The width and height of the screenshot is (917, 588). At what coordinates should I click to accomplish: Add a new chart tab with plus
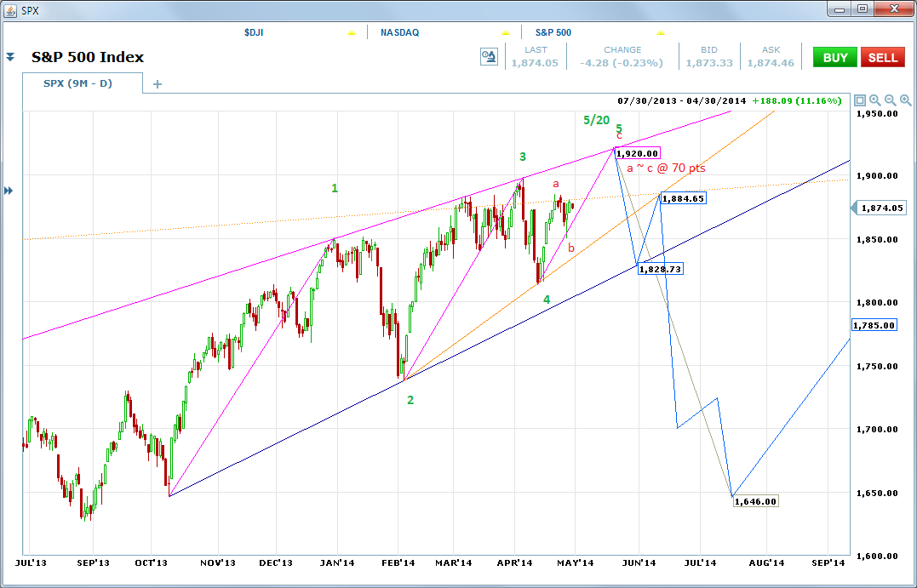point(157,84)
